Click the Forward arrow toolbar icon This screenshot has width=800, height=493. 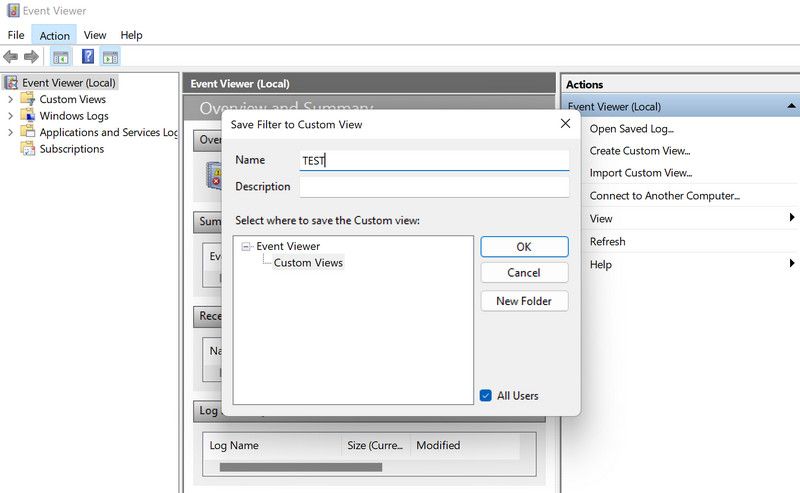click(31, 57)
